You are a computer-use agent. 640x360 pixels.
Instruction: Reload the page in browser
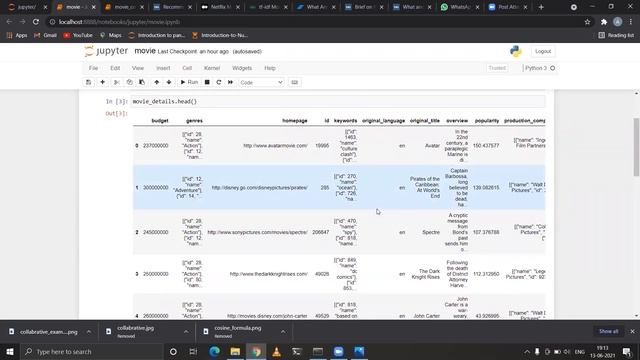[36, 22]
